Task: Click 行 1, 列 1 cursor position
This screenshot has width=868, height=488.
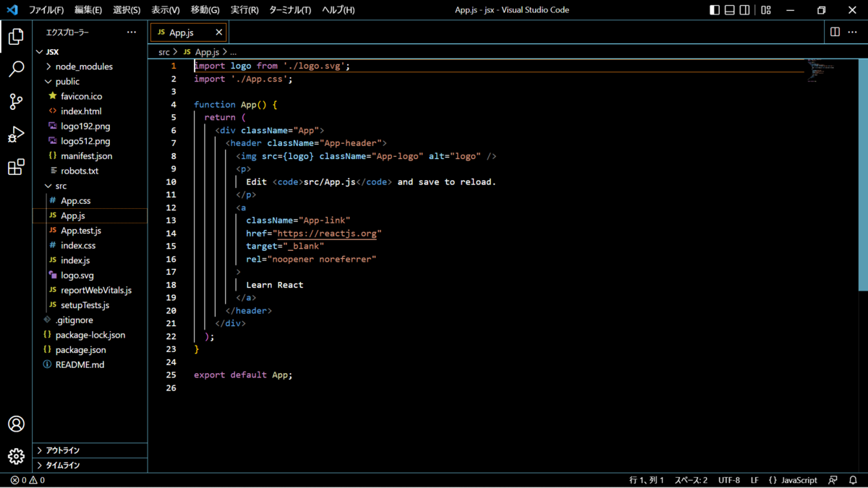Action: [647, 480]
